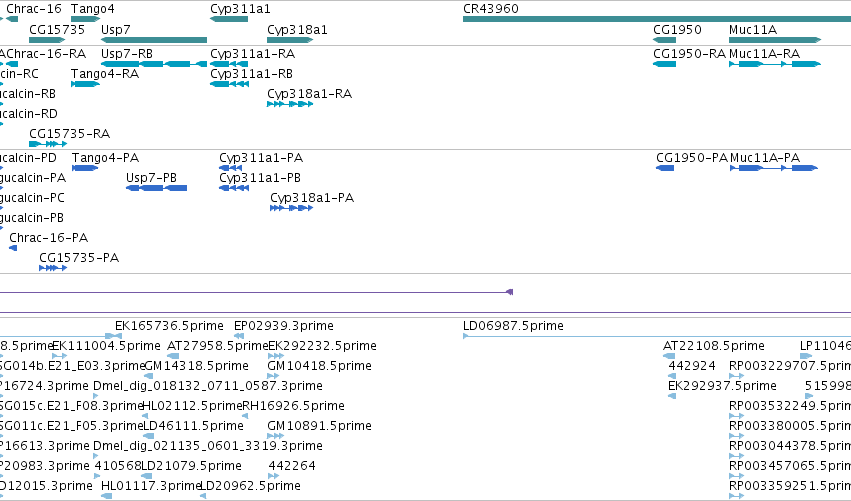Screen dimensions: 851x501
Task: Click the Tango4-RA transcript label
Action: tap(105, 73)
